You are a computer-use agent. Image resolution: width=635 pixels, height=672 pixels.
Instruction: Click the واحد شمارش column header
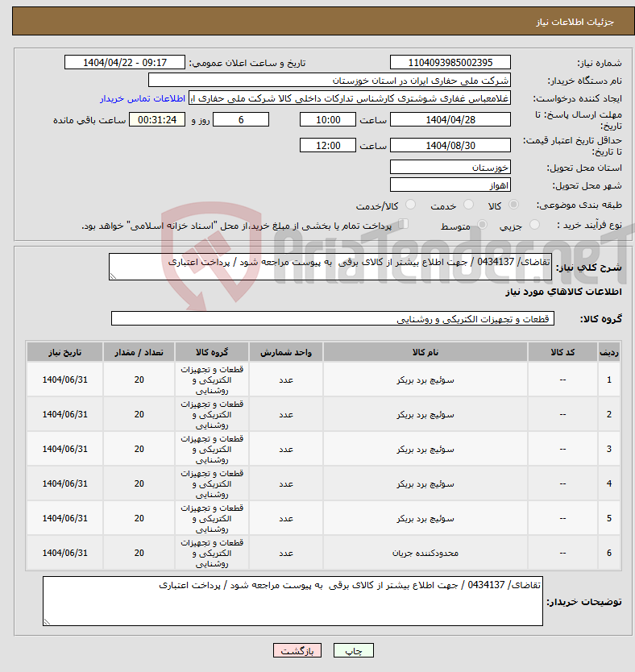tap(286, 352)
